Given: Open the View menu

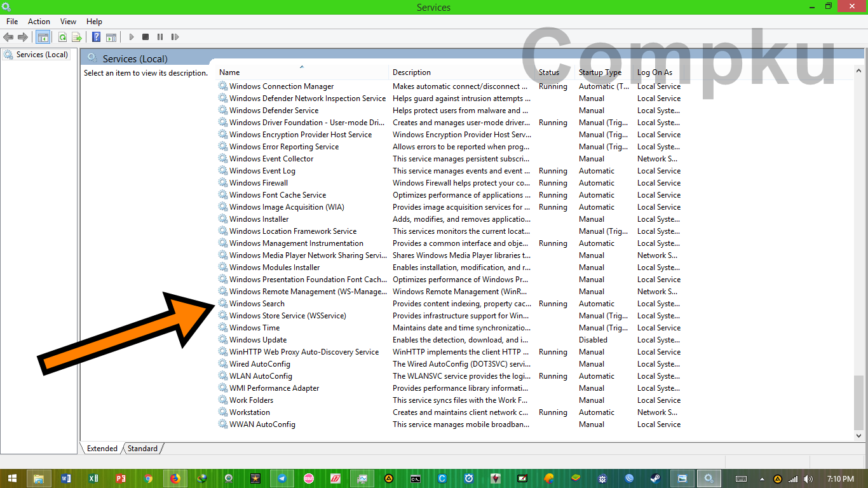Looking at the screenshot, I should click(x=68, y=22).
